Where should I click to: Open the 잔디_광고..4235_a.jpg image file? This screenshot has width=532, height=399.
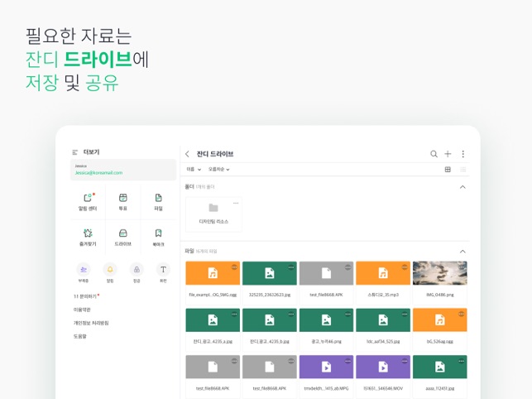[213, 329]
